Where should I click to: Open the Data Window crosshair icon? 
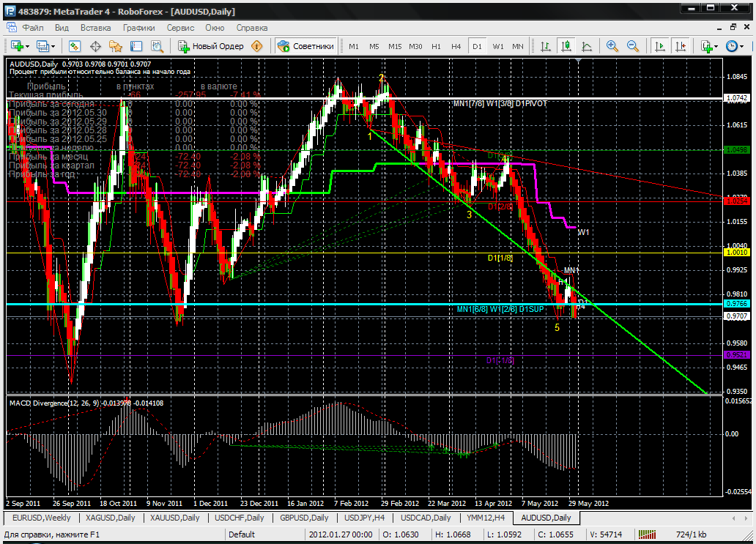pyautogui.click(x=95, y=46)
